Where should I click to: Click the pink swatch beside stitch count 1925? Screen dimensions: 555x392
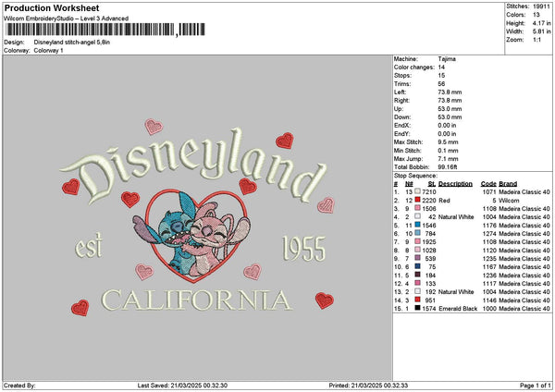[x=418, y=241]
